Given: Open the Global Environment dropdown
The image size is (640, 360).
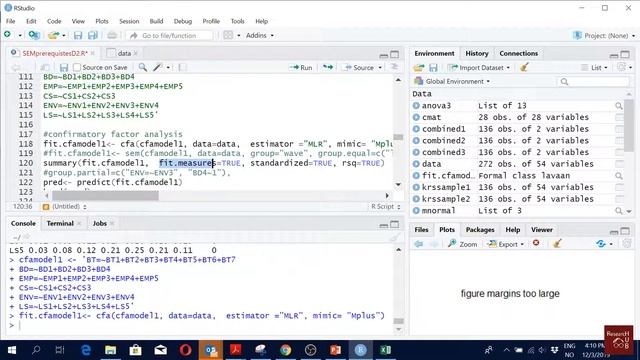Looking at the screenshot, I should (x=452, y=82).
